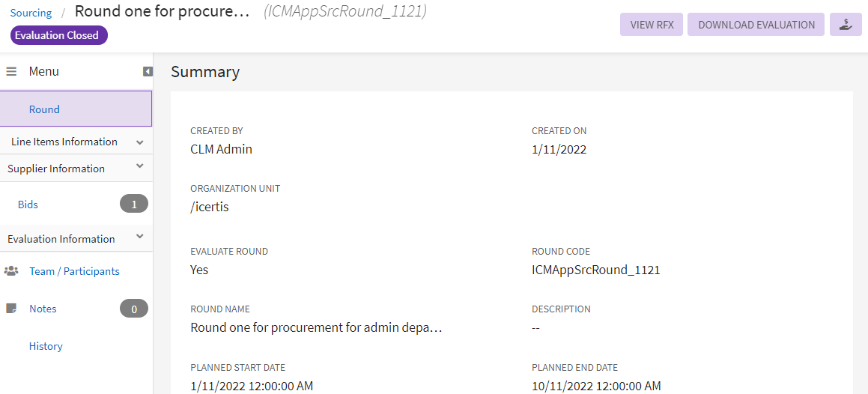The width and height of the screenshot is (868, 394).
Task: Click the View RFX button
Action: pos(652,25)
